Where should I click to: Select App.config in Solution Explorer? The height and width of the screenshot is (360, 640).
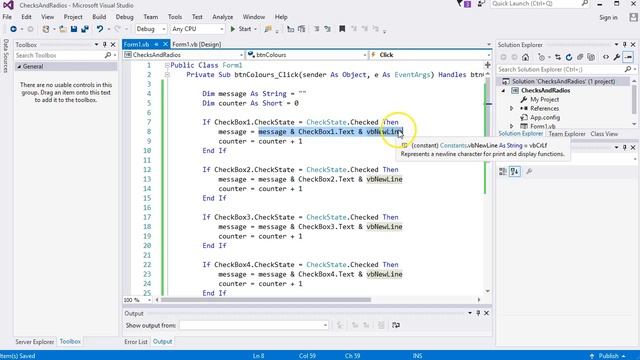545,118
